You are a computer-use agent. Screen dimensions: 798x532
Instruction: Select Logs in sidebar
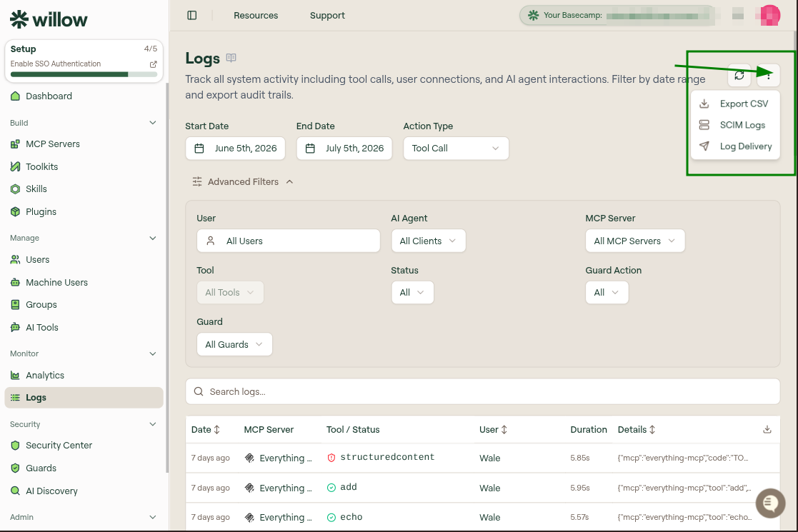pyautogui.click(x=84, y=398)
